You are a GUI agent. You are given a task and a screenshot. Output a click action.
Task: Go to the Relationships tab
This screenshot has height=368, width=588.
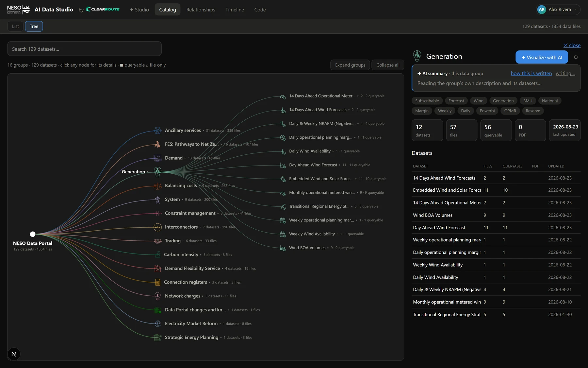(x=201, y=10)
